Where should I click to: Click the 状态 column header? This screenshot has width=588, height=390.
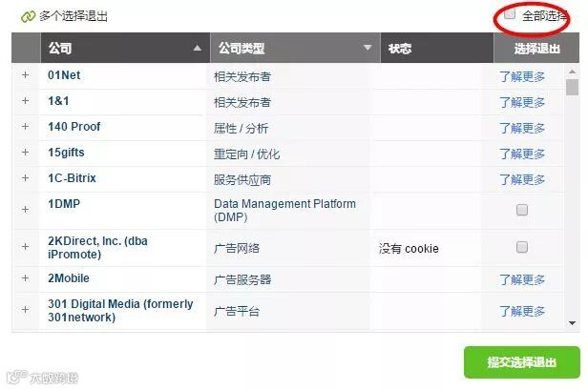tap(437, 48)
